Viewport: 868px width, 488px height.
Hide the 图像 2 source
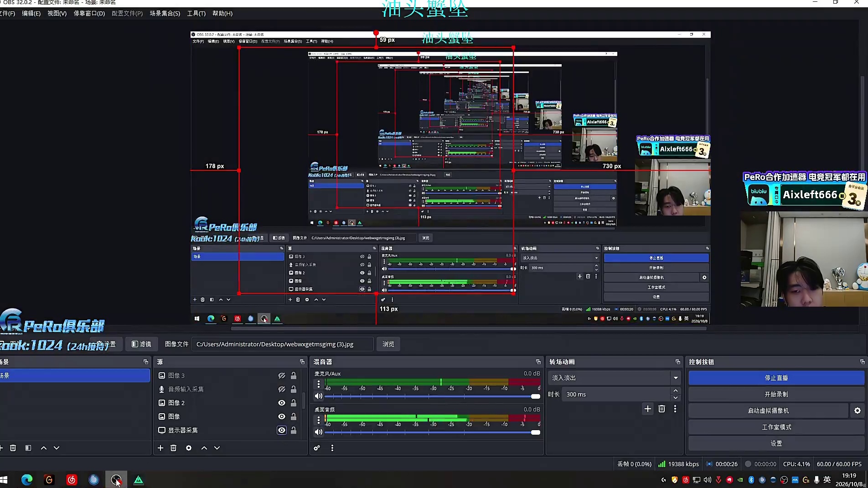pyautogui.click(x=282, y=403)
